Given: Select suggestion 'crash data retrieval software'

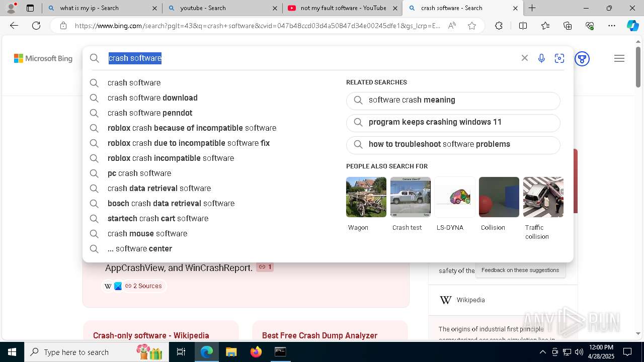Looking at the screenshot, I should tap(159, 188).
